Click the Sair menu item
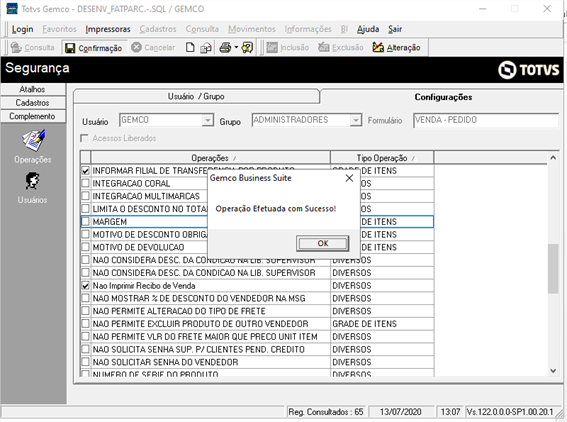Image resolution: width=567 pixels, height=422 pixels. point(395,29)
